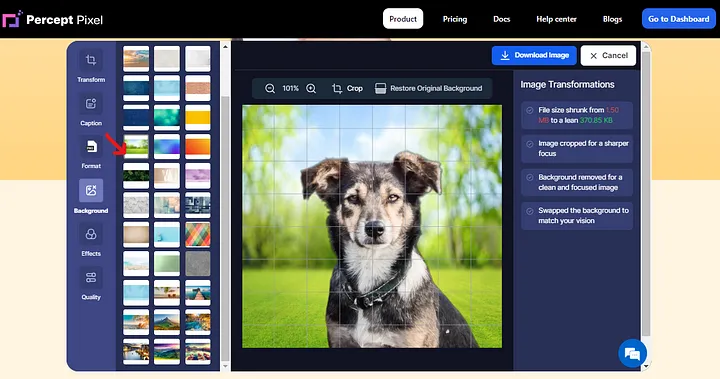Open the Pricing page link
This screenshot has height=379, width=720.
pos(455,19)
